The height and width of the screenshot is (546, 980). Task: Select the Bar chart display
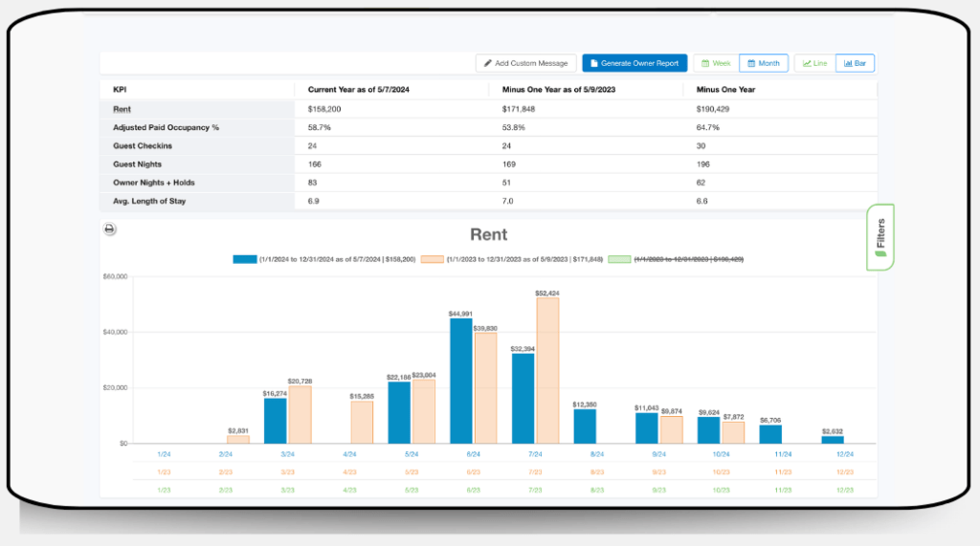855,63
